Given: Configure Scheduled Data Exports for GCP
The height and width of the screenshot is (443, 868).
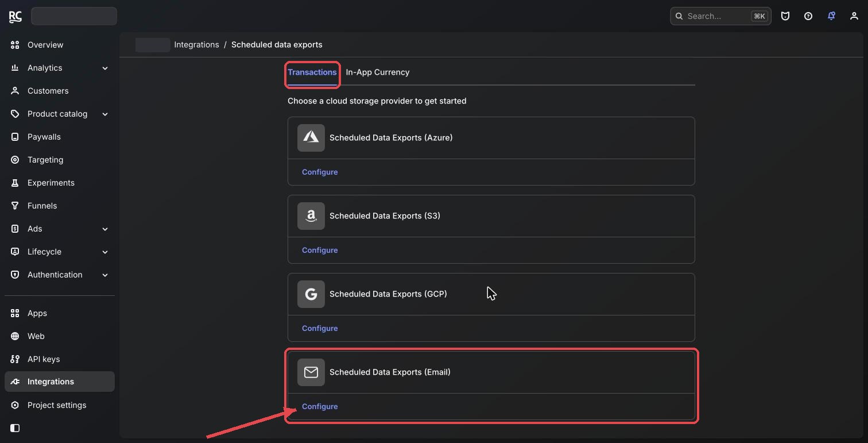Looking at the screenshot, I should tap(320, 329).
